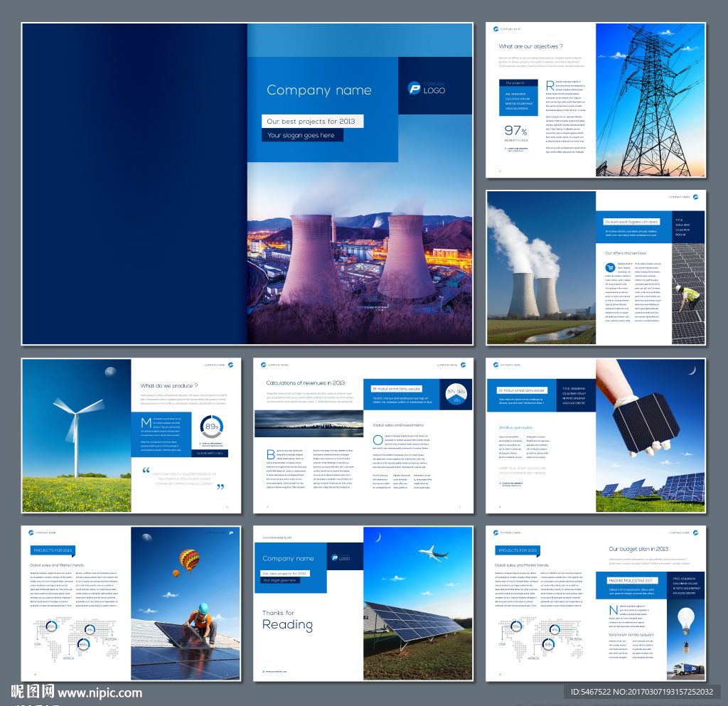The height and width of the screenshot is (706, 728).
Task: Click the shopping cart icon in offers page
Action: [610, 267]
